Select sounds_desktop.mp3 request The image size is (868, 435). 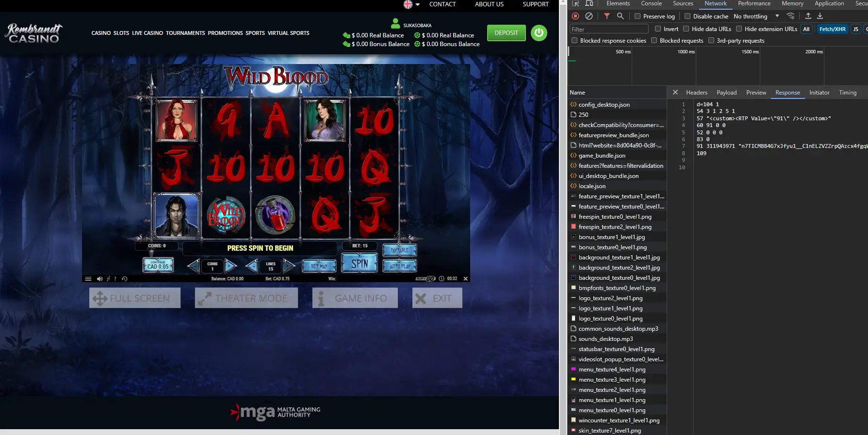coord(617,338)
